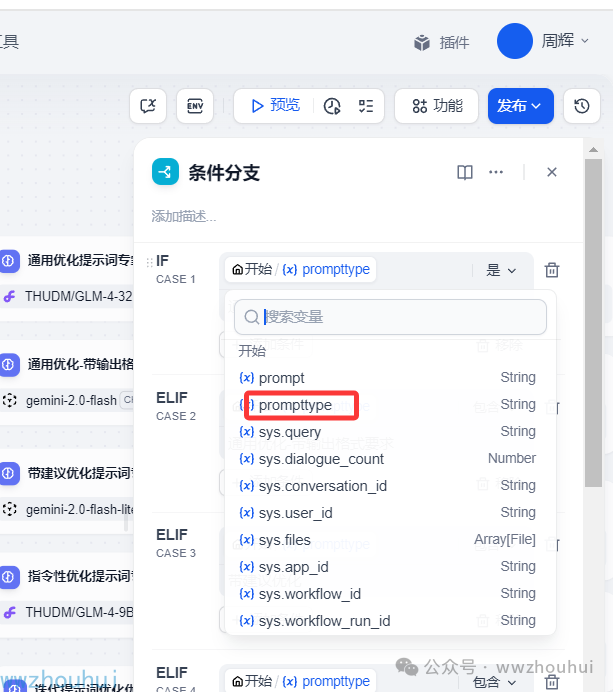613x692 pixels.
Task: Open the conversation variables icon
Action: click(x=148, y=106)
